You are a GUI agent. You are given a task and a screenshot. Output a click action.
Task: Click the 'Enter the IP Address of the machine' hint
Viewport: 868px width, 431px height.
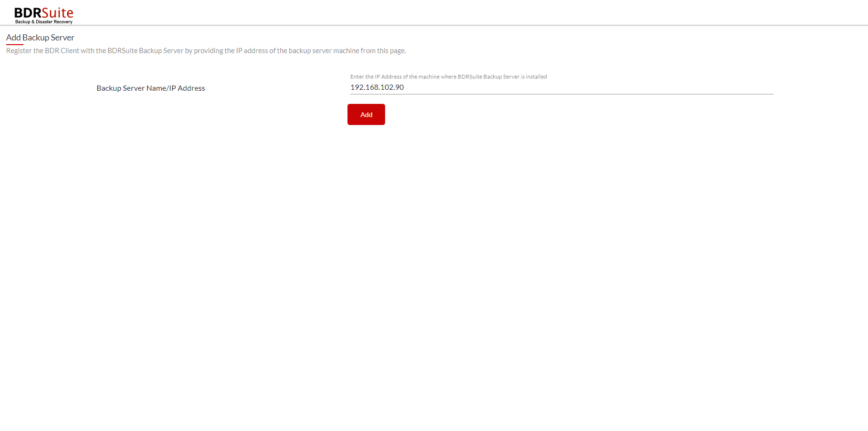449,77
